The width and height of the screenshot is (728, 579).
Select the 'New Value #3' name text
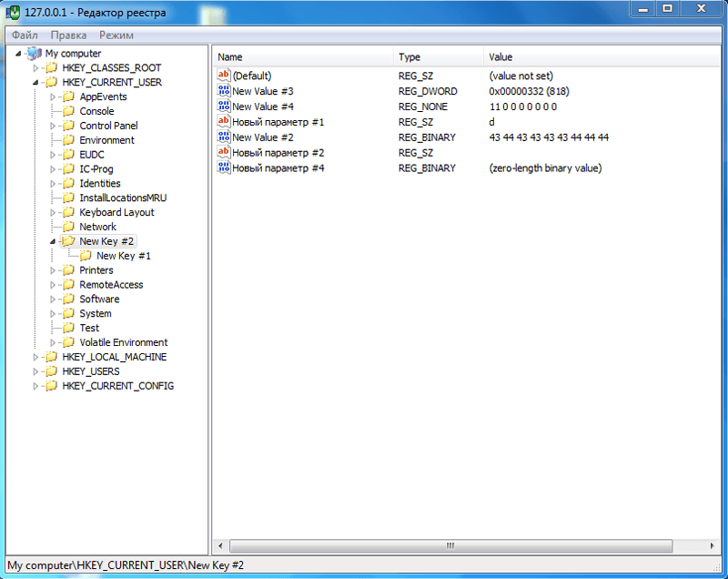(263, 91)
